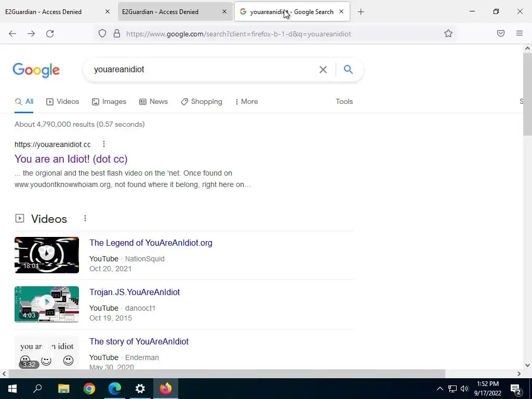
Task: Open the search Tools options
Action: click(344, 101)
